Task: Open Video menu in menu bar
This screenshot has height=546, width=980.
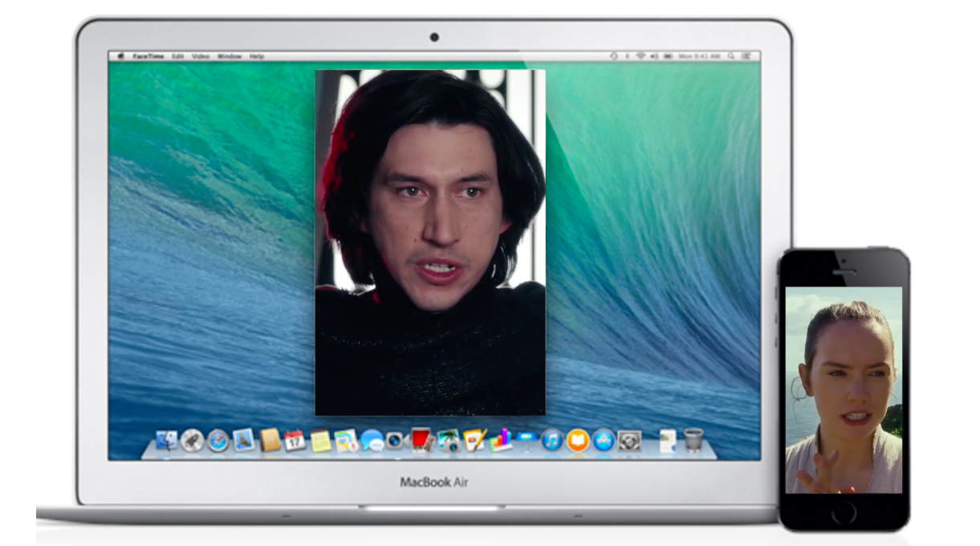Action: pos(201,56)
